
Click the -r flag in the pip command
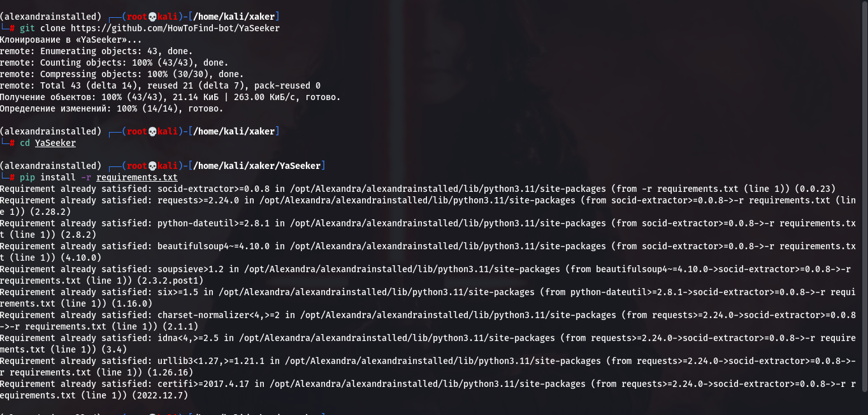pos(86,177)
